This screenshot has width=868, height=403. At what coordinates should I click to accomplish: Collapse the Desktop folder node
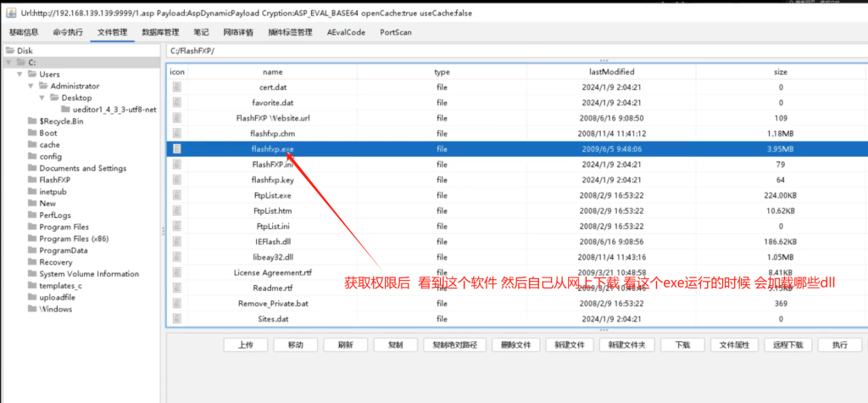42,98
